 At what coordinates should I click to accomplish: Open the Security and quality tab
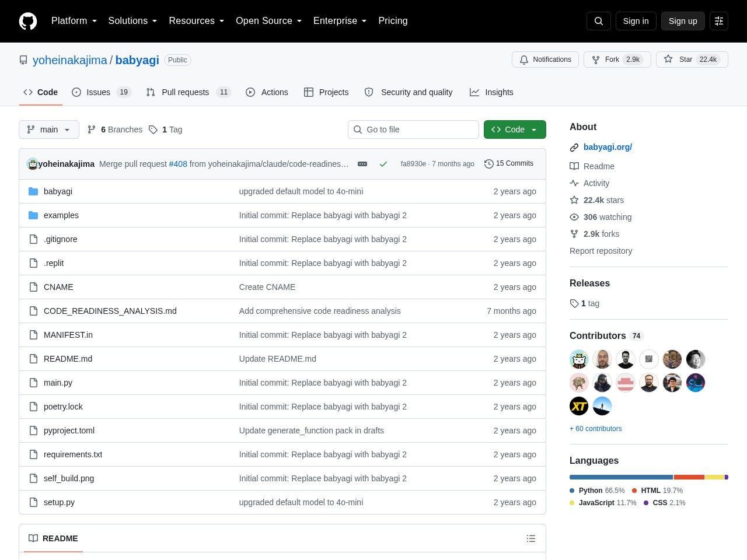(x=409, y=92)
